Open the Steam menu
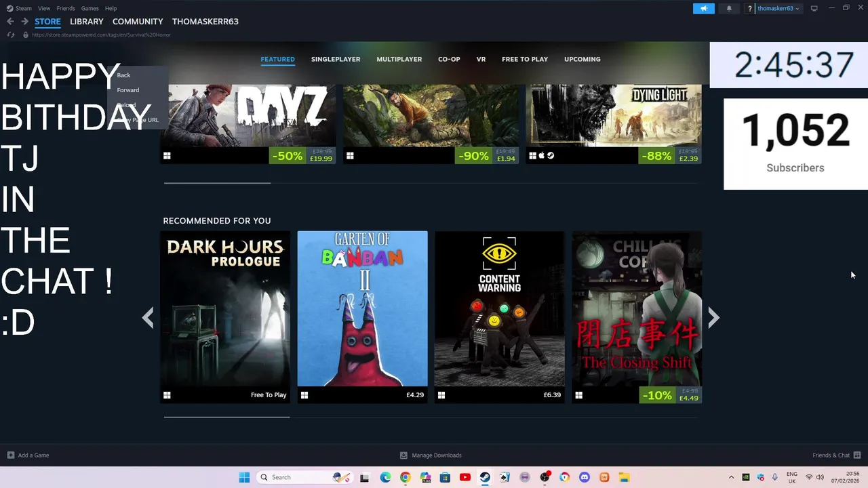 tap(24, 8)
